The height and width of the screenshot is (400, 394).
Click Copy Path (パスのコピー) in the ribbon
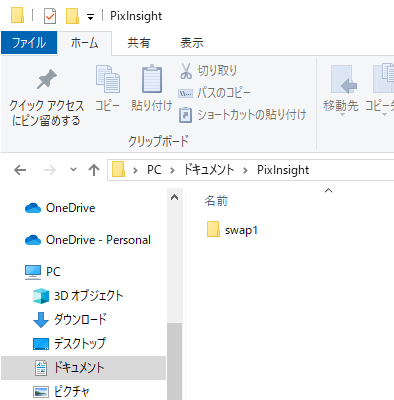pyautogui.click(x=214, y=93)
